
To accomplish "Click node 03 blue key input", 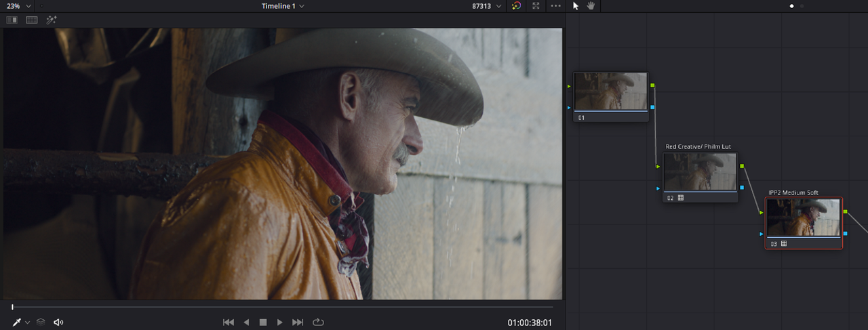I will click(x=762, y=234).
